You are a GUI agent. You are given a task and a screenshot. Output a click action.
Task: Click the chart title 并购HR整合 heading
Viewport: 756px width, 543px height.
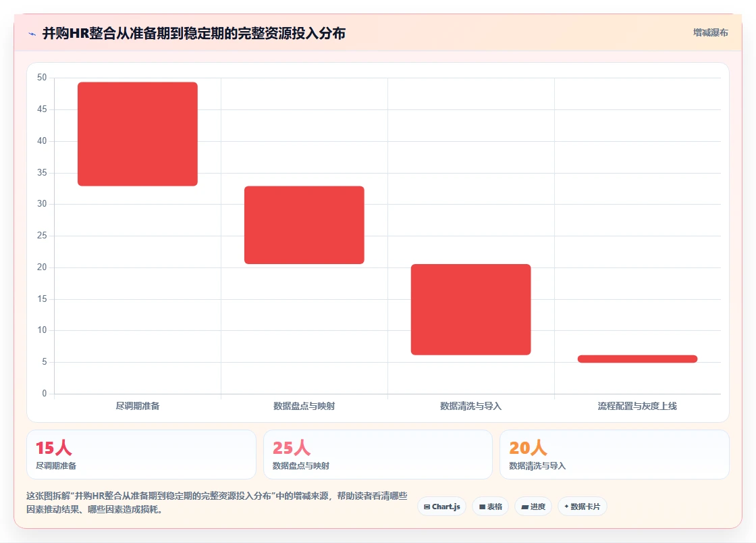pos(194,33)
